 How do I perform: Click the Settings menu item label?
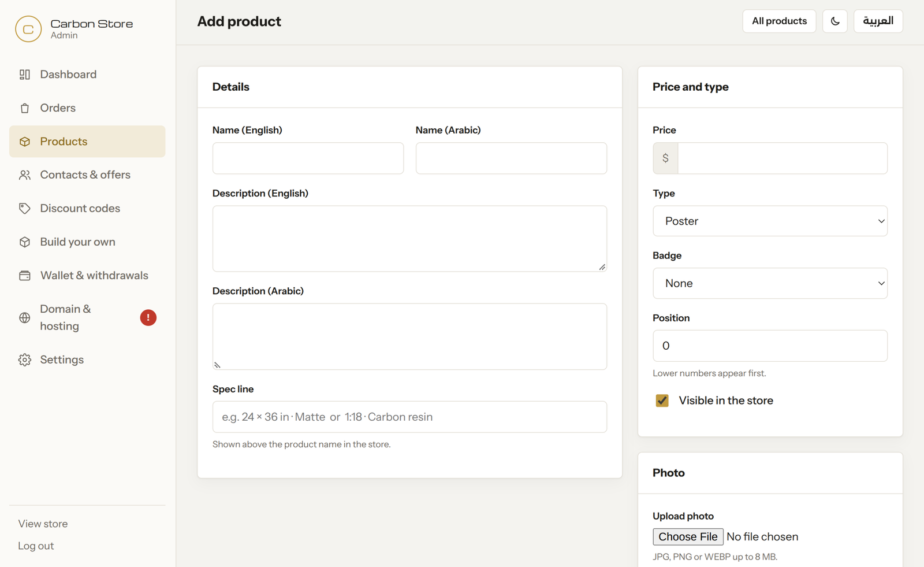(x=62, y=360)
